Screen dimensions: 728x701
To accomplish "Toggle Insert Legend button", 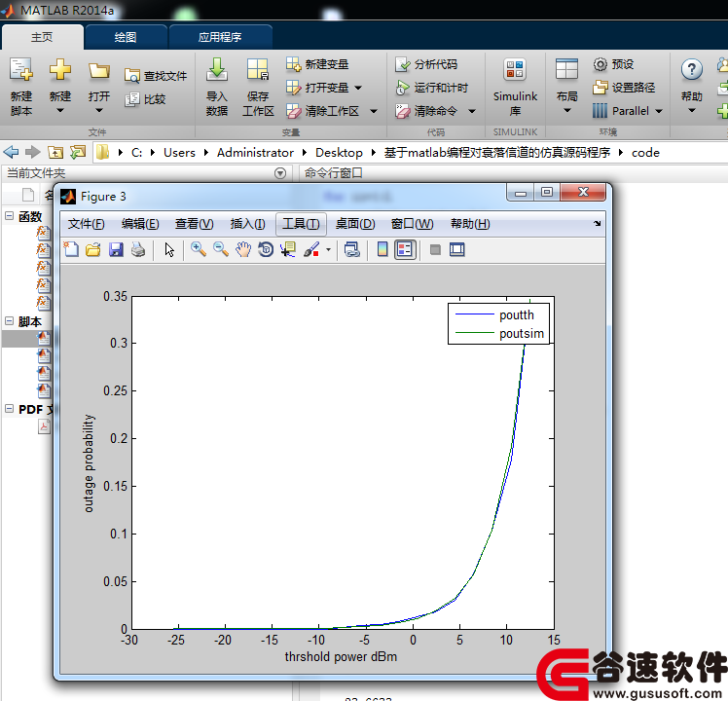I will click(405, 249).
